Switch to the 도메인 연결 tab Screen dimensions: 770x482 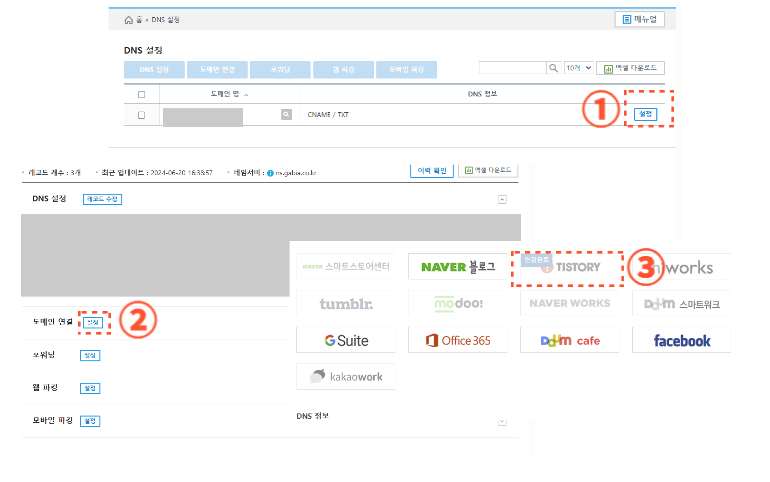(x=217, y=70)
